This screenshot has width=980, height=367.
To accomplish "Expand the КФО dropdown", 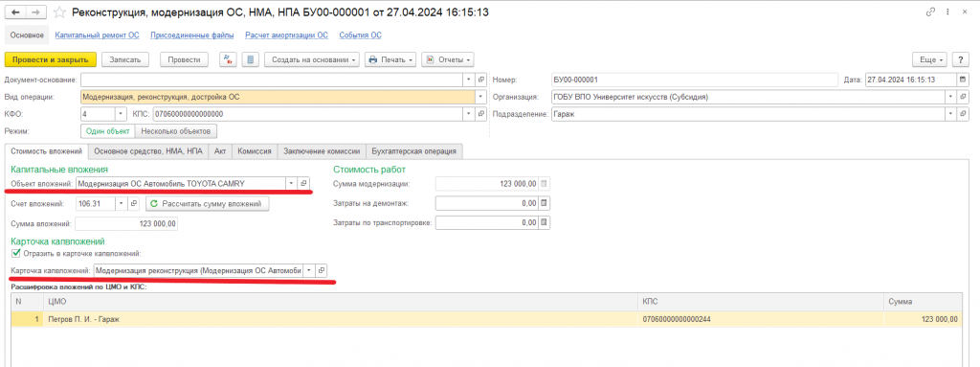I will coord(121,114).
